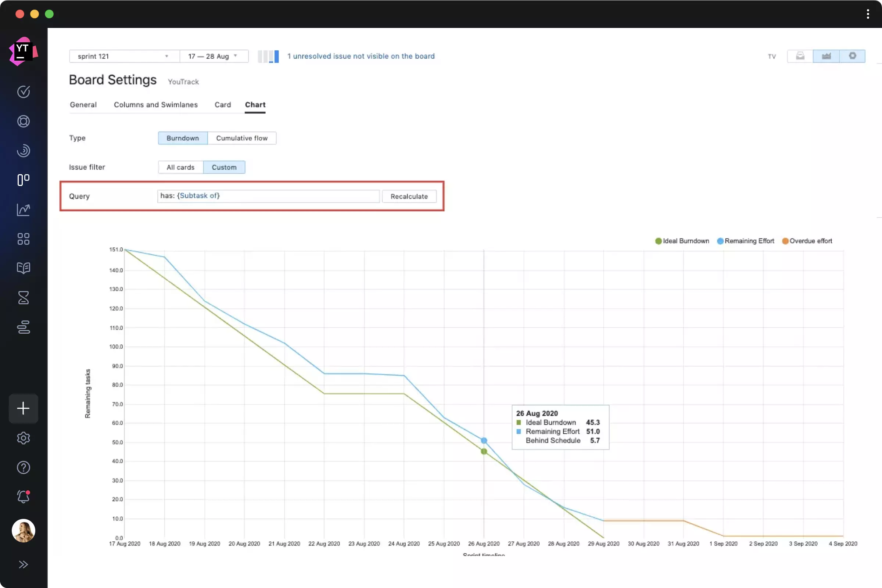This screenshot has height=588, width=882.
Task: Click the Query input field
Action: coord(268,196)
